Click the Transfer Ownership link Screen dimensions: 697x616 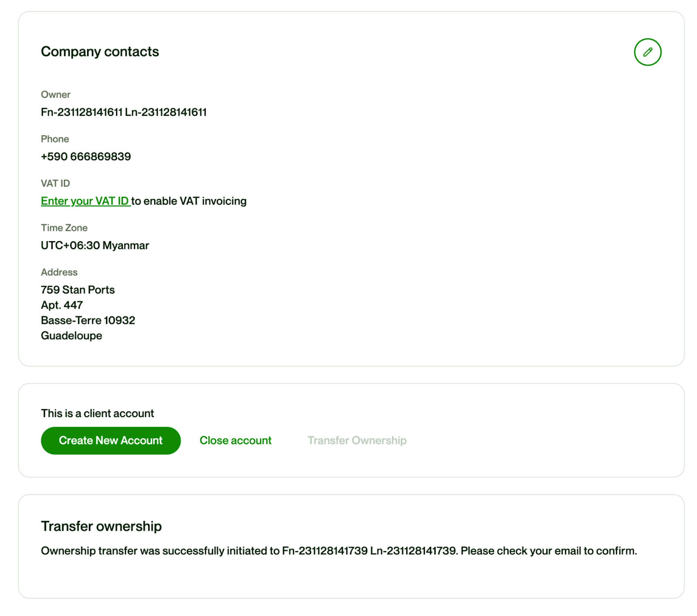[x=357, y=441]
